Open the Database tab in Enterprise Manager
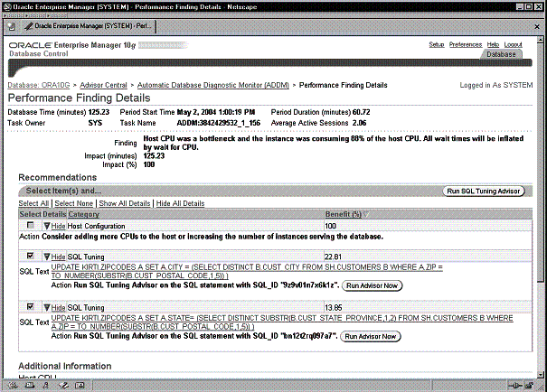This screenshot has height=392, width=547. (501, 54)
